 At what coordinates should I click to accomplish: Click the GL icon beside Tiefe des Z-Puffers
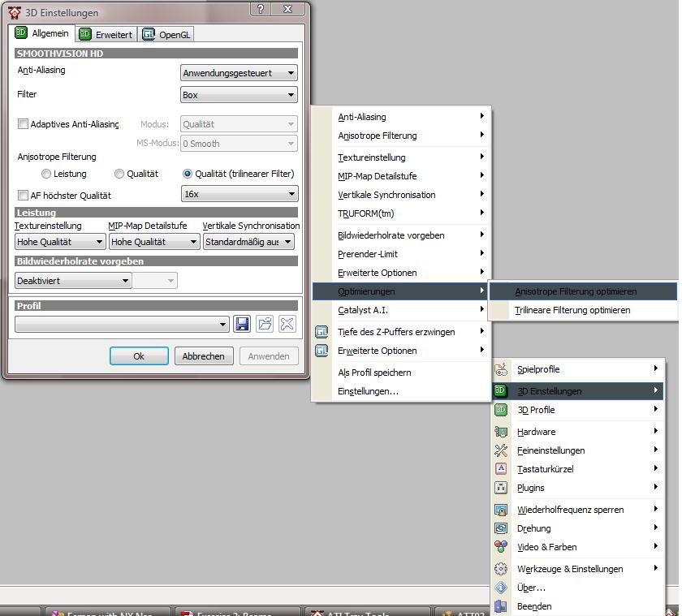322,332
